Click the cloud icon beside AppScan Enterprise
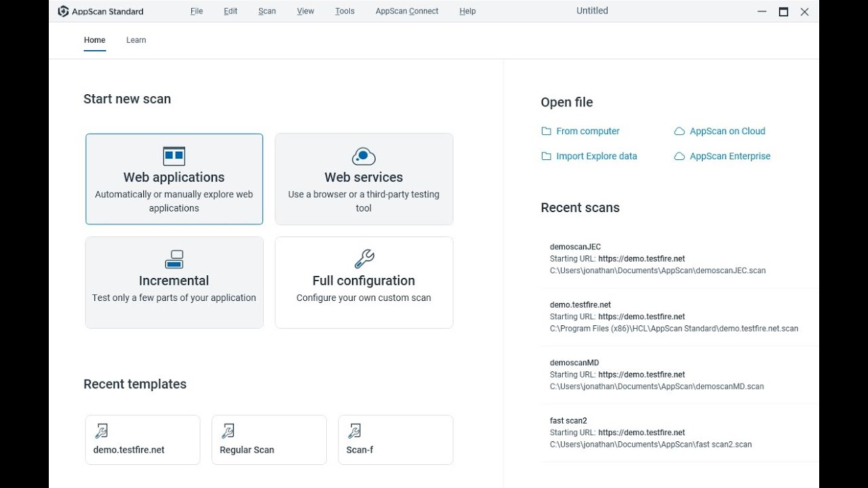 [679, 157]
